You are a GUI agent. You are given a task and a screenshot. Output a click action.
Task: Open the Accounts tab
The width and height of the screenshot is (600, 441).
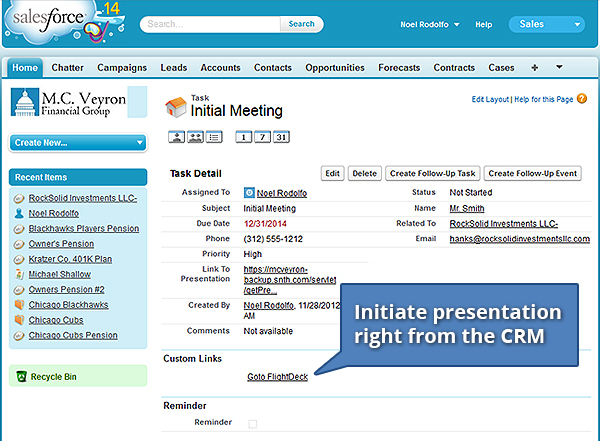point(220,68)
